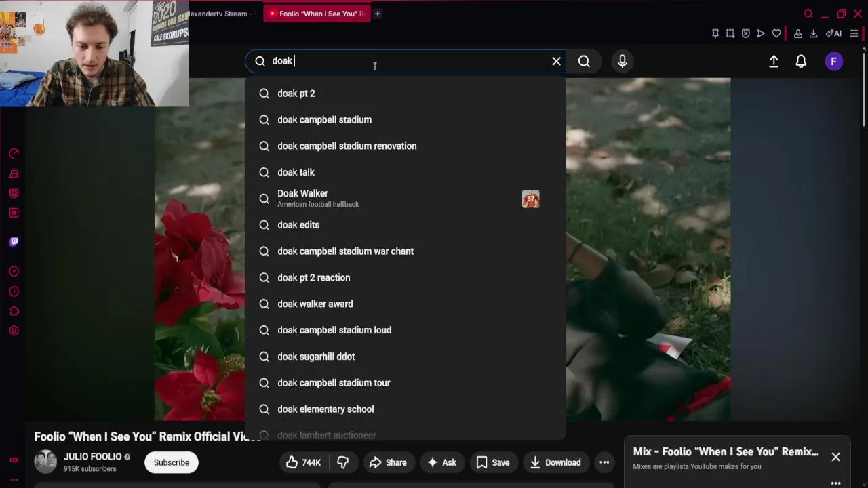Save the video to a playlist
Viewport: 868px width, 488px height.
[x=493, y=462]
